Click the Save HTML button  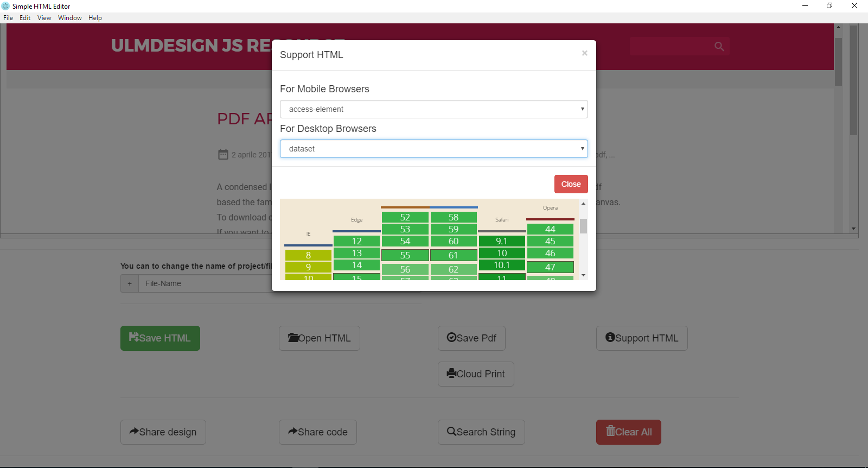pos(160,338)
